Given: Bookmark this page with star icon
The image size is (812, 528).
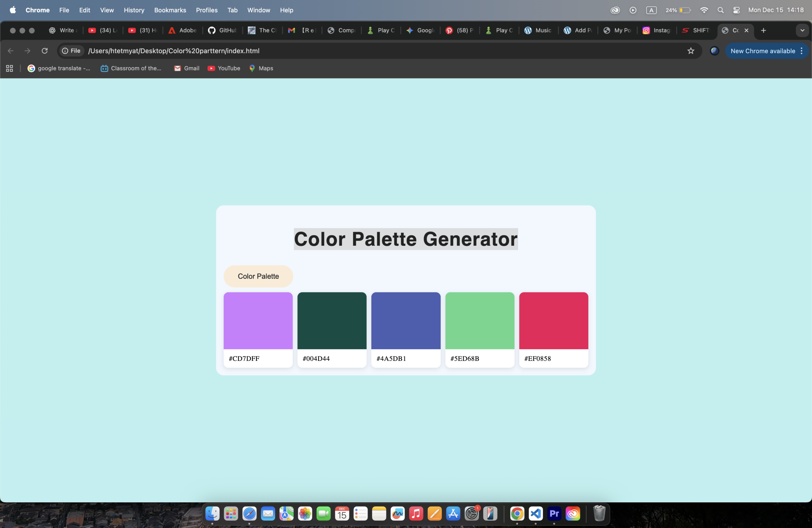Looking at the screenshot, I should (x=691, y=51).
